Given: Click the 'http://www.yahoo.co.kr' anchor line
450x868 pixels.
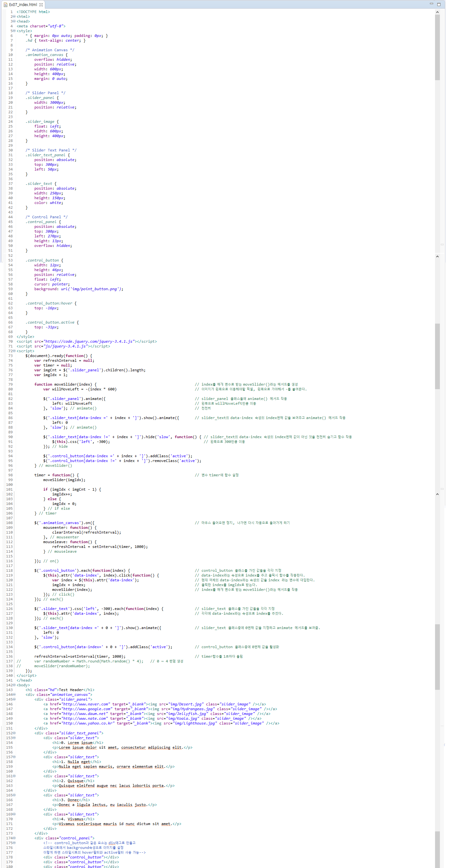Looking at the screenshot, I should click(161, 723).
